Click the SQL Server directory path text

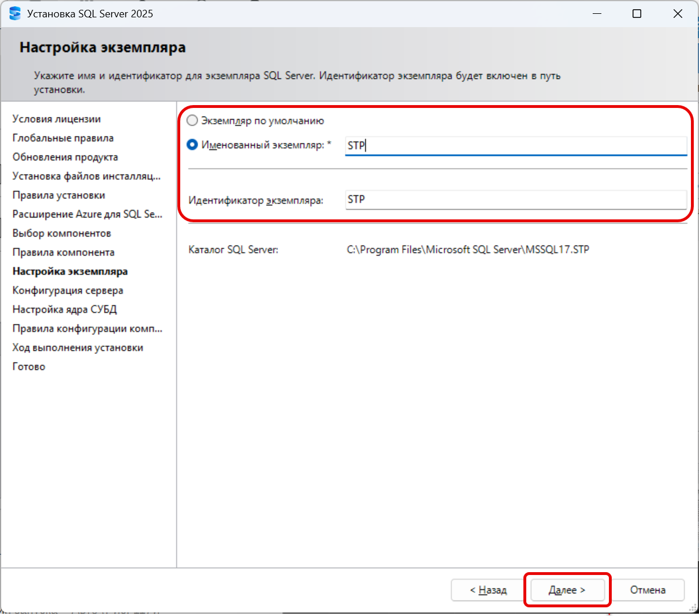click(x=468, y=250)
